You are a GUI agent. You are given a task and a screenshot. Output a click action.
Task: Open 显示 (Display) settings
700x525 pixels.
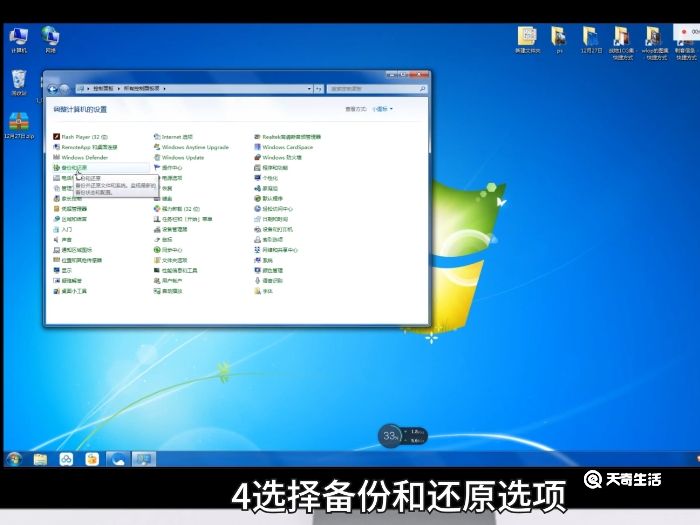tap(62, 271)
